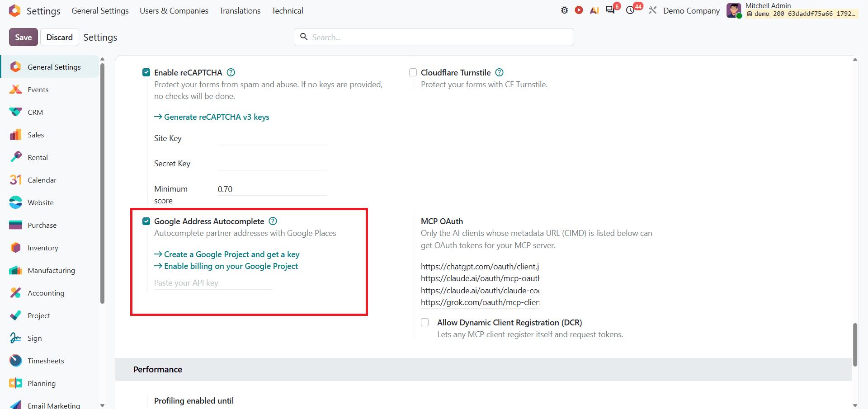868x409 pixels.
Task: Open Sign settings in sidebar
Action: (49, 338)
